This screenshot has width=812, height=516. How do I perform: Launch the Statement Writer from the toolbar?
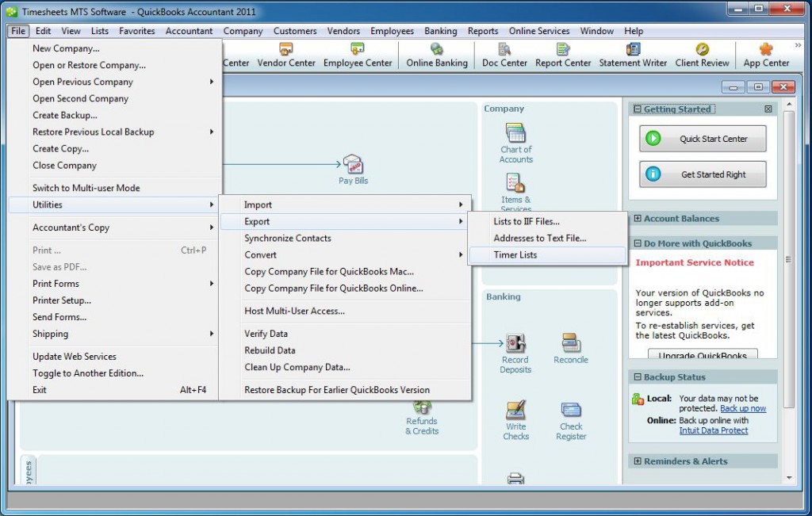[633, 55]
